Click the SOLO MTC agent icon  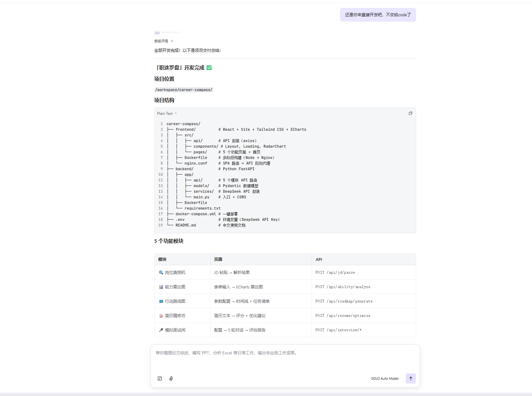(x=157, y=32)
